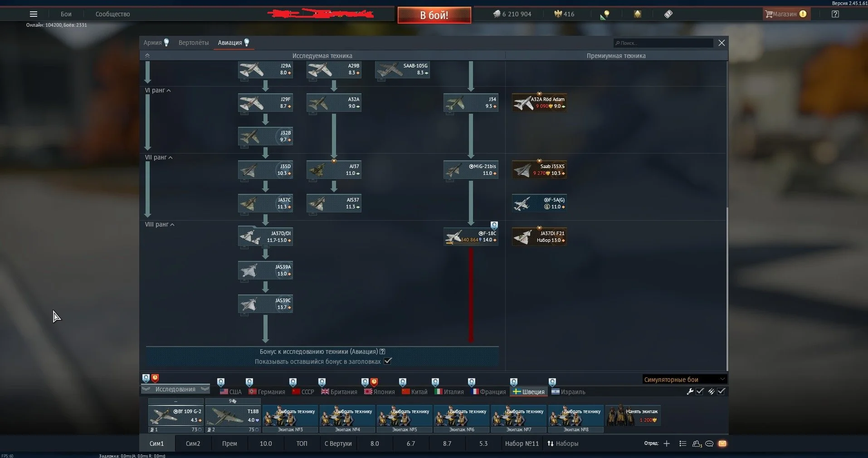
Task: Select the AJ37 aircraft
Action: click(334, 170)
